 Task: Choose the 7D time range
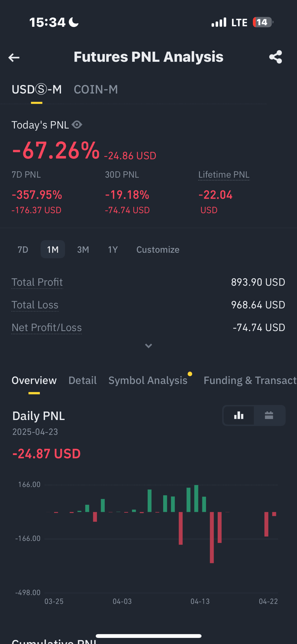(x=23, y=250)
